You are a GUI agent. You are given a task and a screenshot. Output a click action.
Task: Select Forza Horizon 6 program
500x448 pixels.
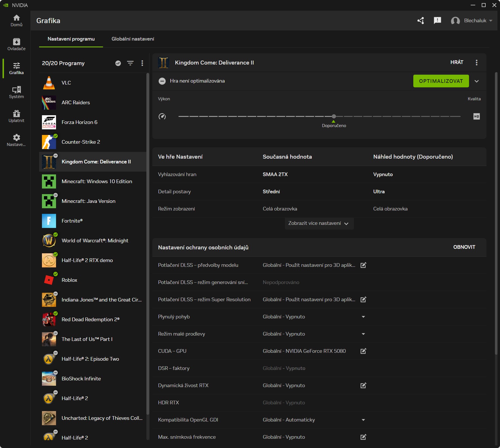click(x=93, y=122)
